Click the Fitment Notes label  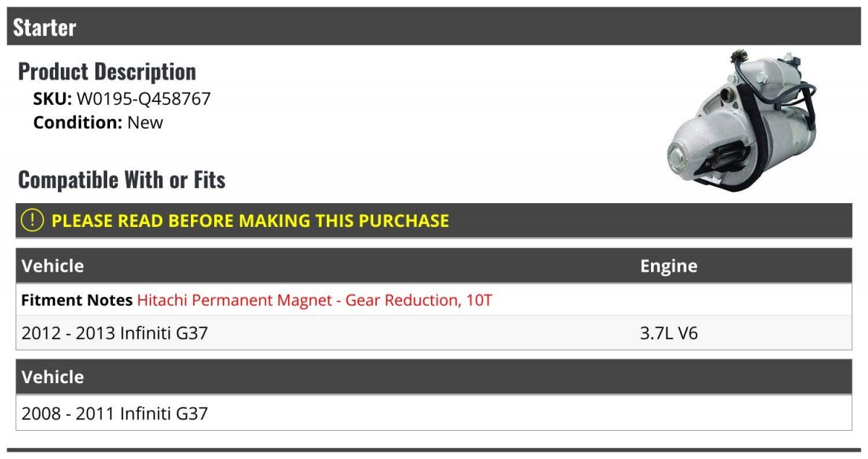click(77, 300)
